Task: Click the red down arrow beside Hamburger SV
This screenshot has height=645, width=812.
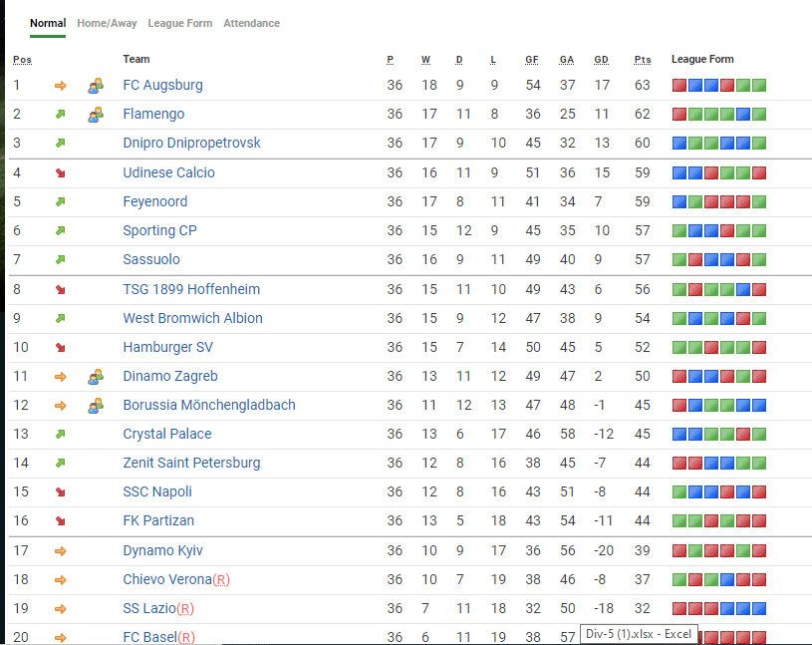Action: [61, 348]
